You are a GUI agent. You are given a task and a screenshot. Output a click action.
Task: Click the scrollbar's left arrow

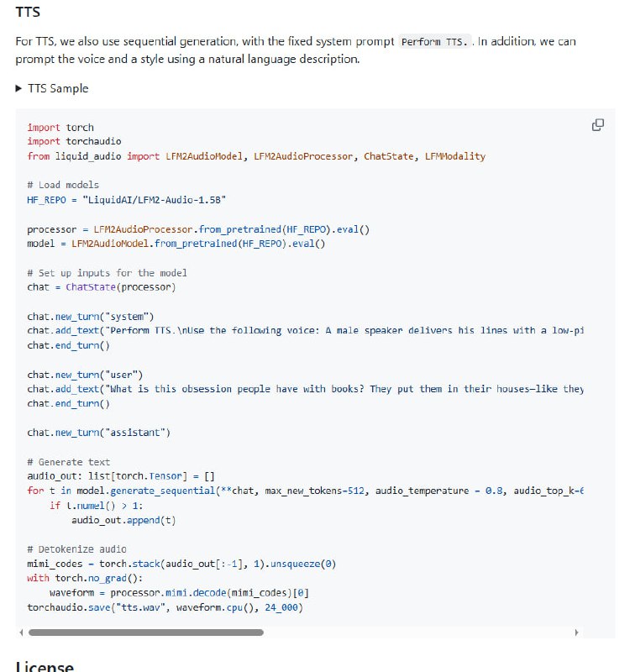coord(20,633)
